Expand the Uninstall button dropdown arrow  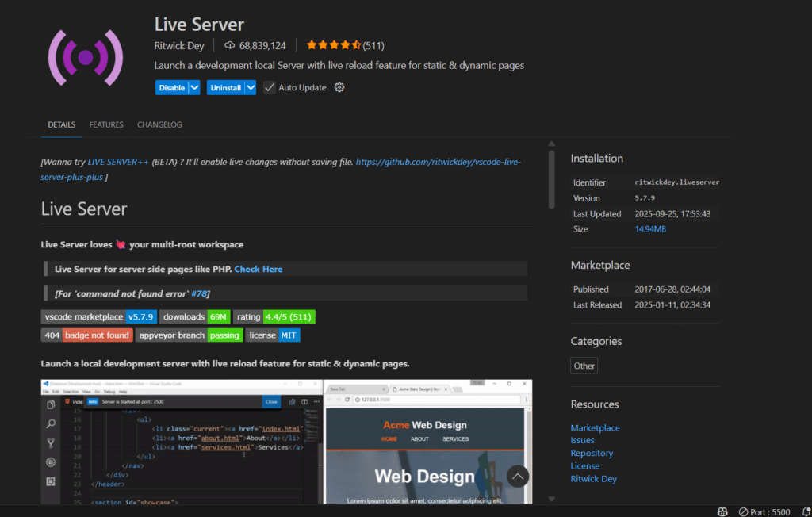(x=251, y=87)
